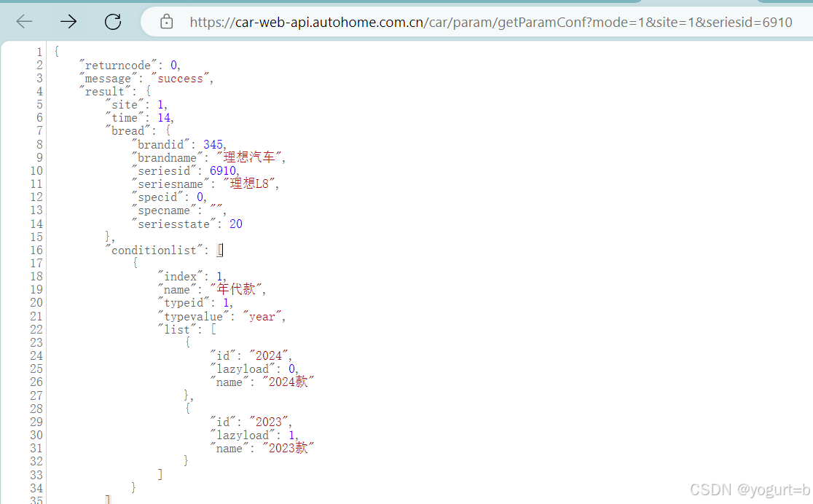
Task: Click the name value 2024款
Action: coord(288,382)
